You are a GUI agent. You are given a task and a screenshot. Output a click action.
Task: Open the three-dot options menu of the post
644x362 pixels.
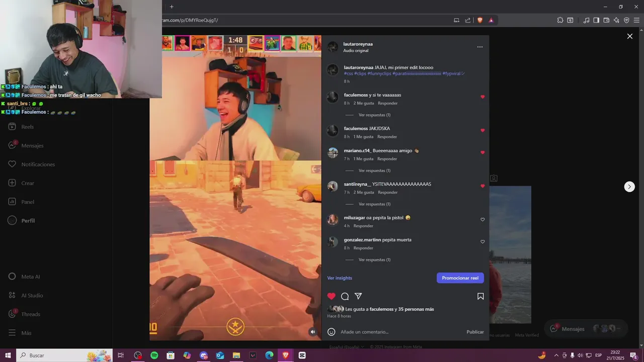pos(479,47)
